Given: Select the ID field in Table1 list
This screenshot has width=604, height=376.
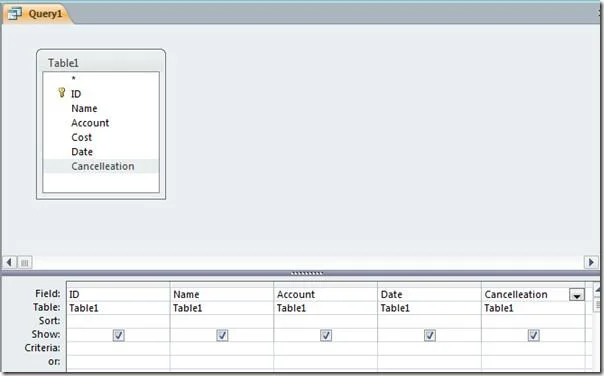Looking at the screenshot, I should click(x=101, y=94).
